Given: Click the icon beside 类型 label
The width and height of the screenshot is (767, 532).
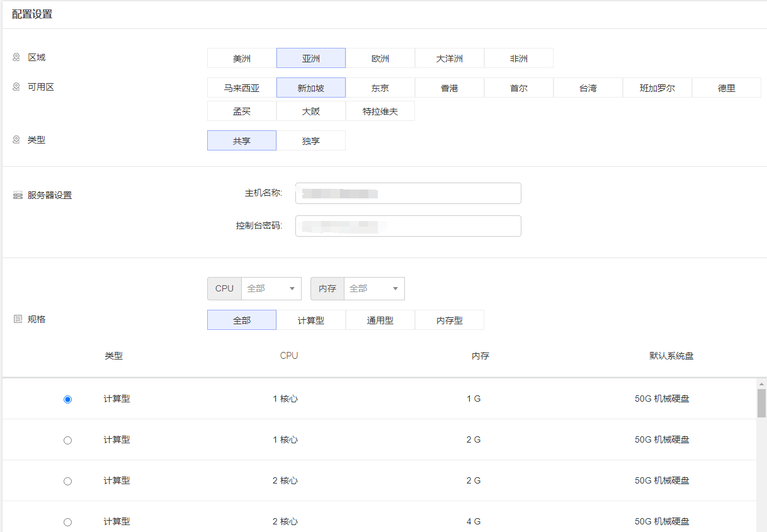Looking at the screenshot, I should (16, 140).
